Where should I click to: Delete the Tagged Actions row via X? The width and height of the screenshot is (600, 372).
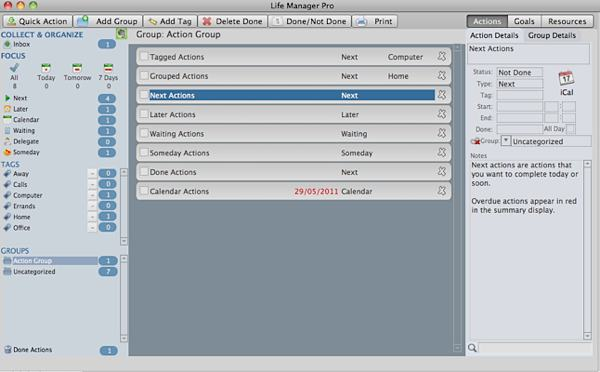442,57
